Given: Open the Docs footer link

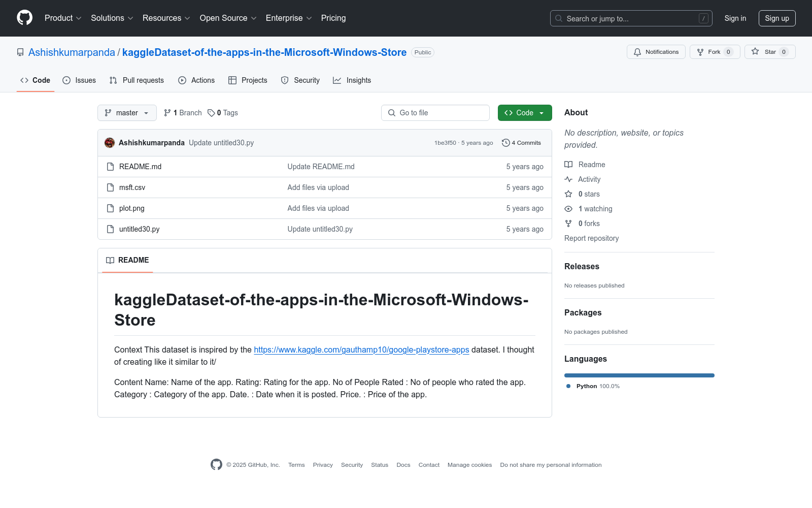Looking at the screenshot, I should coord(403,465).
